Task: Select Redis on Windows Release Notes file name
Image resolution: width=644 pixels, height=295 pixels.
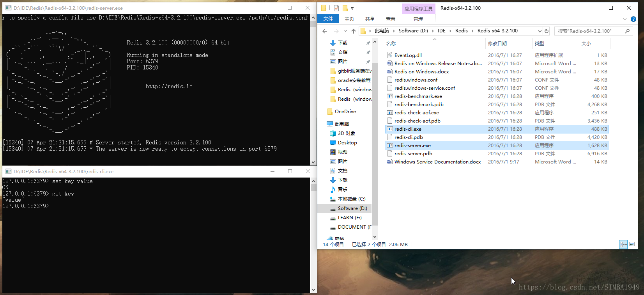Action: (438, 63)
